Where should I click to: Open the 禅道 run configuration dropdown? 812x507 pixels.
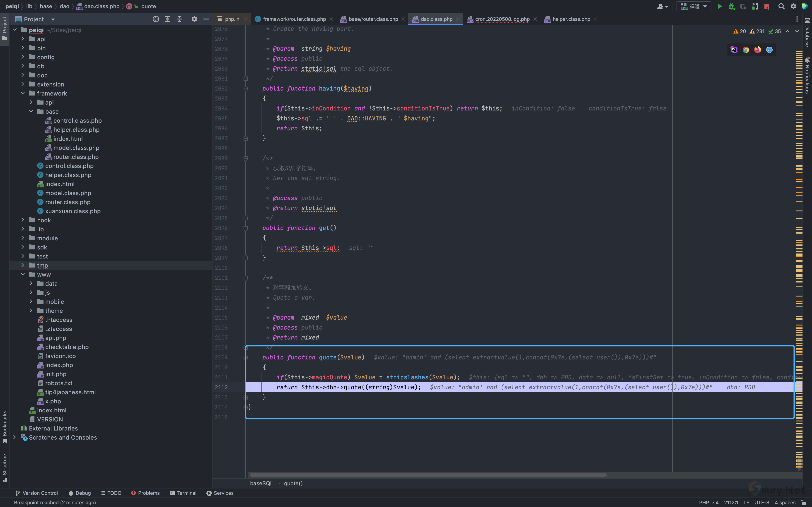[x=694, y=6]
